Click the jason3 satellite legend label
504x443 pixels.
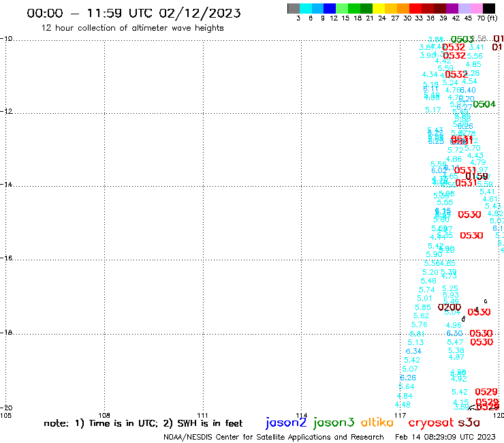click(334, 423)
